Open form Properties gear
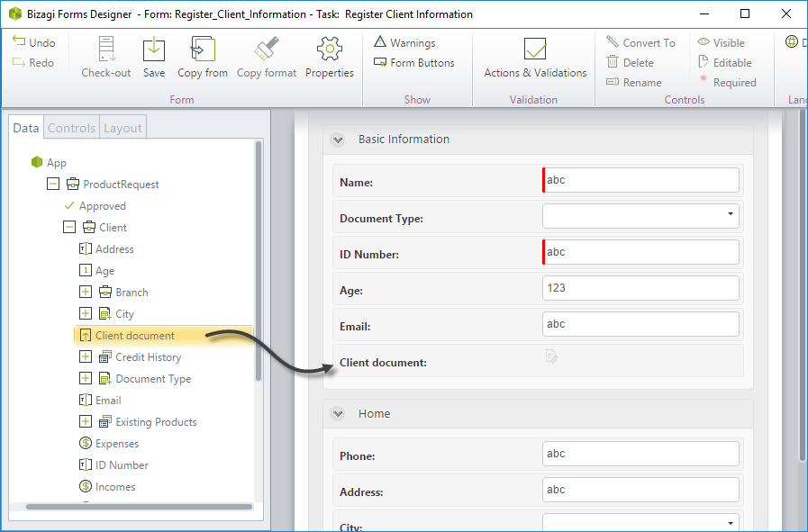 330,49
